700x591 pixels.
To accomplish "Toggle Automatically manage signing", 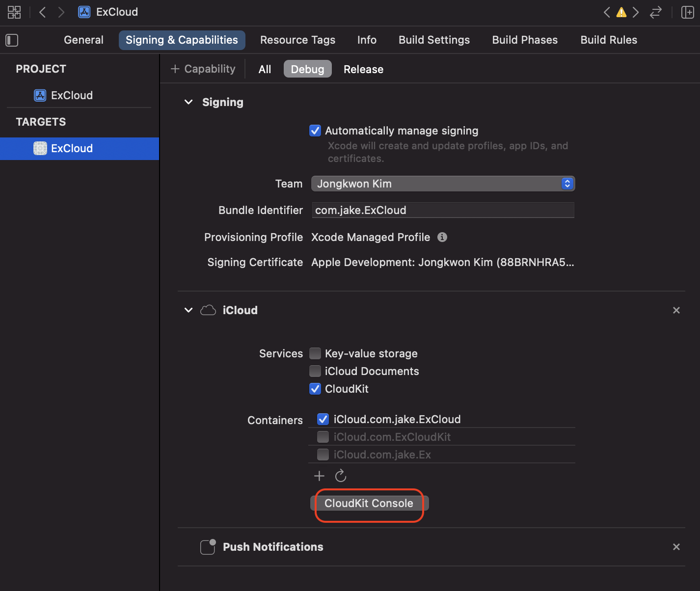I will tap(315, 131).
